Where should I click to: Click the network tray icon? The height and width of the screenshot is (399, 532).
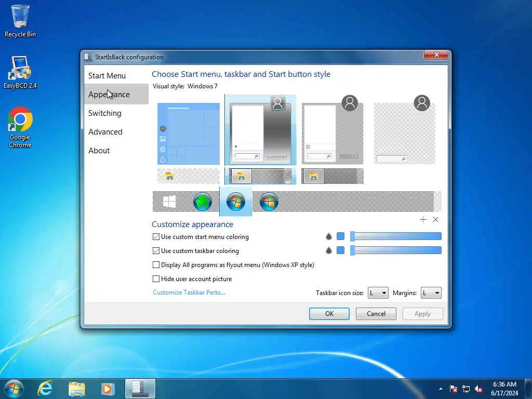click(x=466, y=389)
